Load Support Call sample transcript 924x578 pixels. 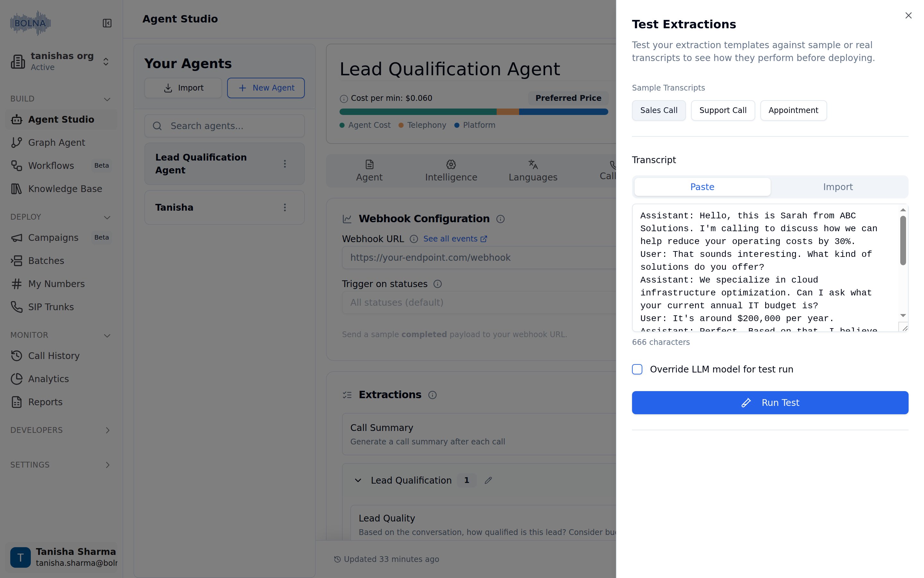(723, 110)
